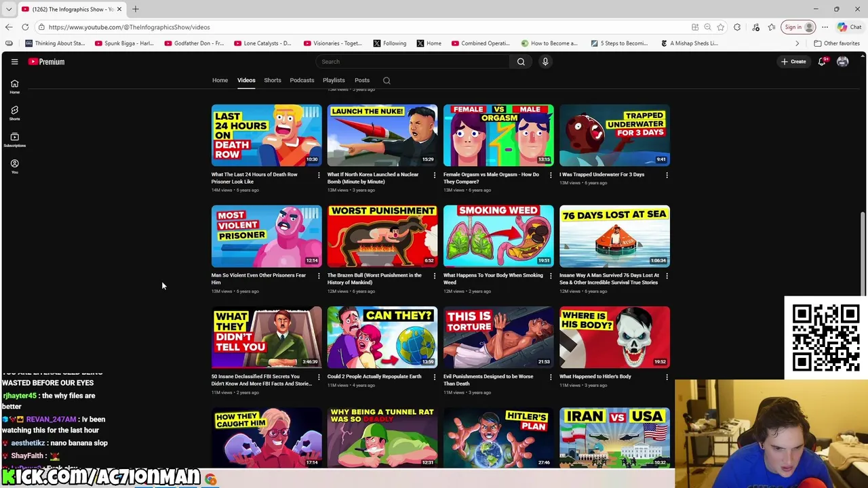Go back with the browser back arrow
The image size is (868, 488).
9,27
